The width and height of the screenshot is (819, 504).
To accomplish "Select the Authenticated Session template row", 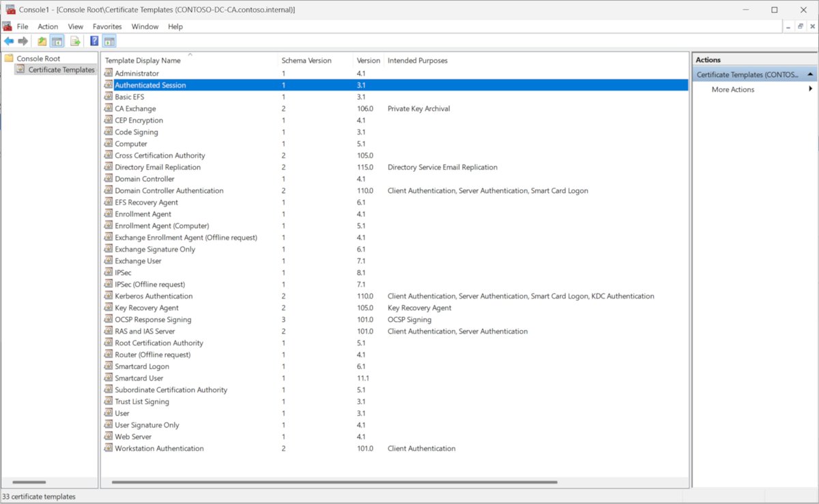I will tap(395, 85).
